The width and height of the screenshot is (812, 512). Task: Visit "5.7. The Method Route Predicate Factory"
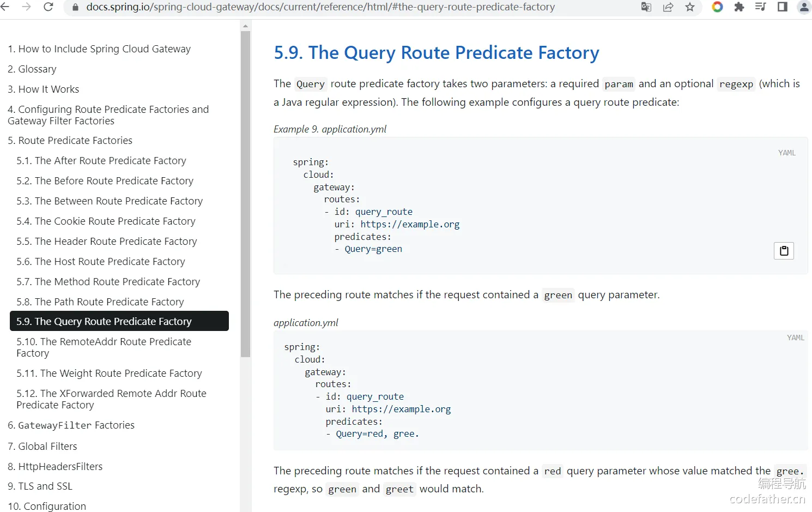pos(108,282)
